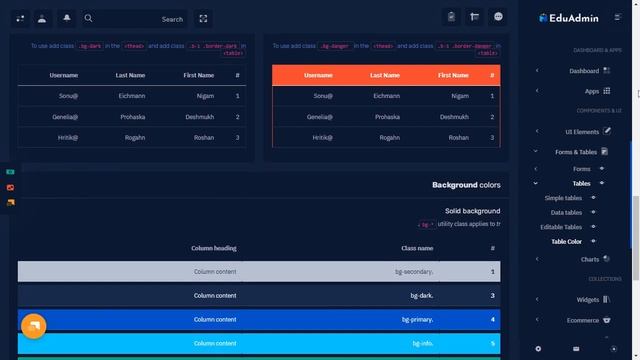This screenshot has height=360, width=640.
Task: Open the Apps menu label
Action: 591,91
